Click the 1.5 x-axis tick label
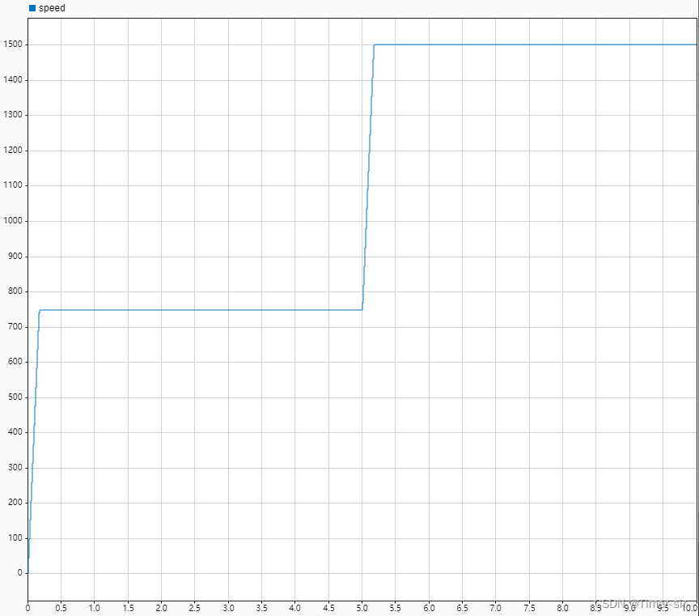This screenshot has height=616, width=699. coord(128,608)
